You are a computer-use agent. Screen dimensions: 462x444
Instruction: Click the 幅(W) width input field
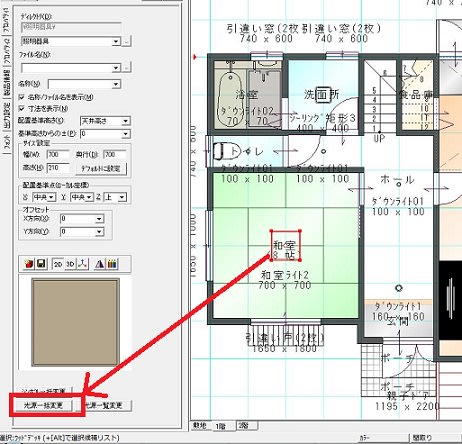point(58,155)
